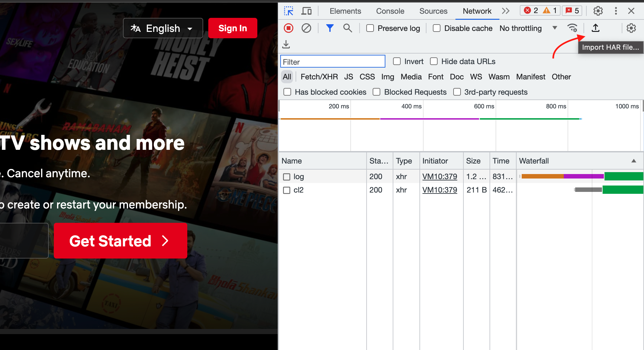Enable Disable cache checkbox
The image size is (644, 350).
pos(437,28)
